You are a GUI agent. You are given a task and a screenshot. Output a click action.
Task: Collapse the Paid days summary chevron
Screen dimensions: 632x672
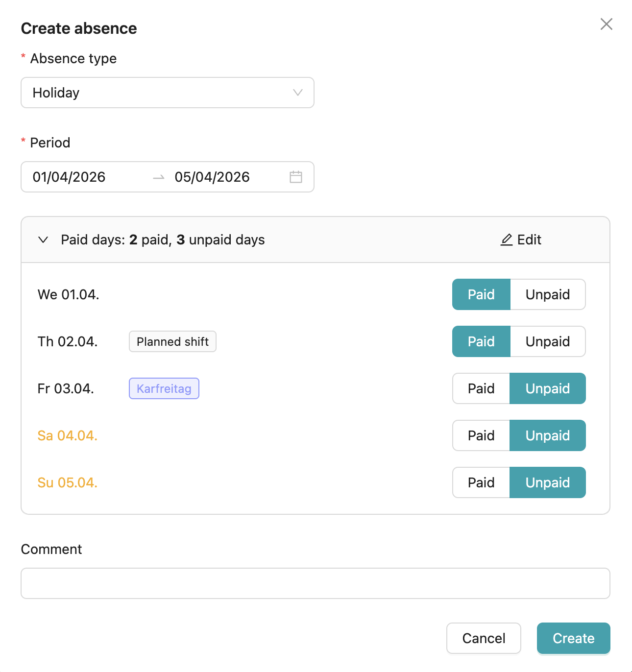point(43,240)
